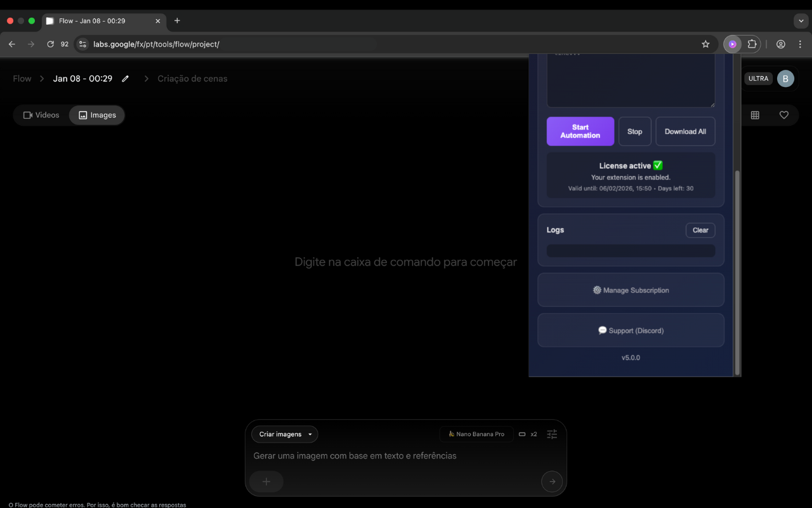This screenshot has width=812, height=508.
Task: Reload the current page
Action: coord(51,44)
